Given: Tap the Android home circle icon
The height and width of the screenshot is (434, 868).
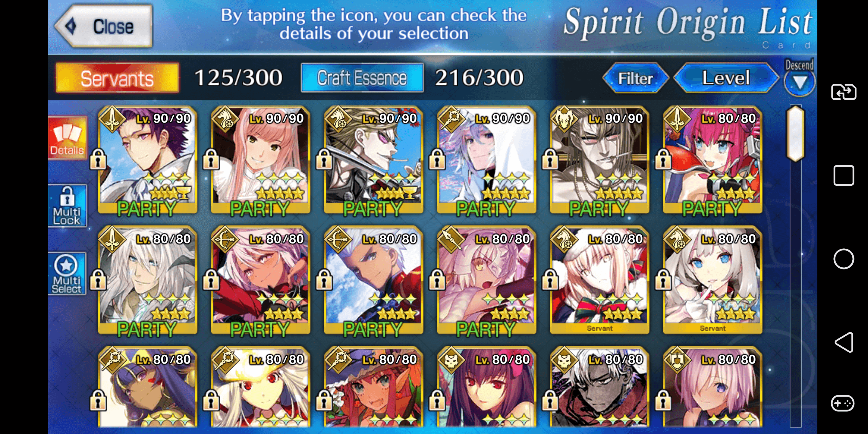Looking at the screenshot, I should tap(843, 259).
